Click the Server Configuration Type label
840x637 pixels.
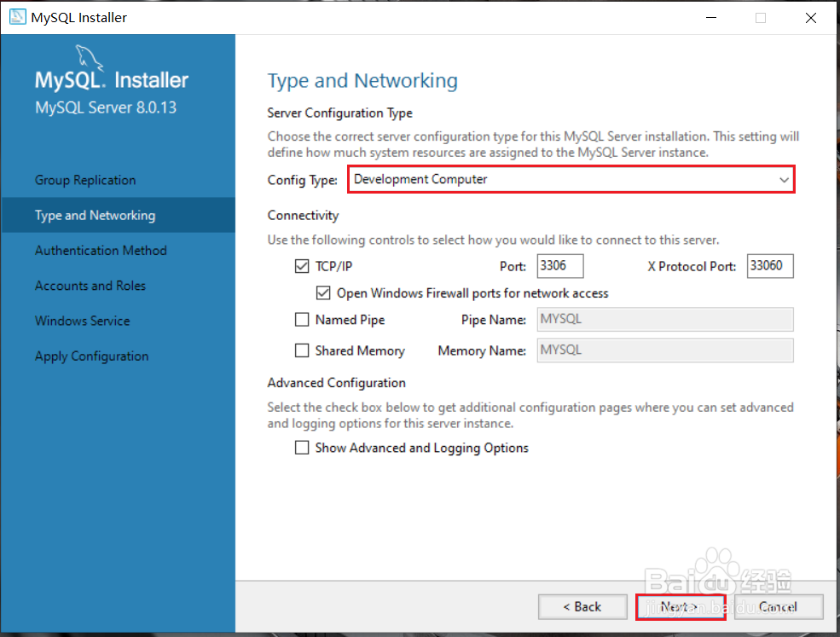[339, 113]
